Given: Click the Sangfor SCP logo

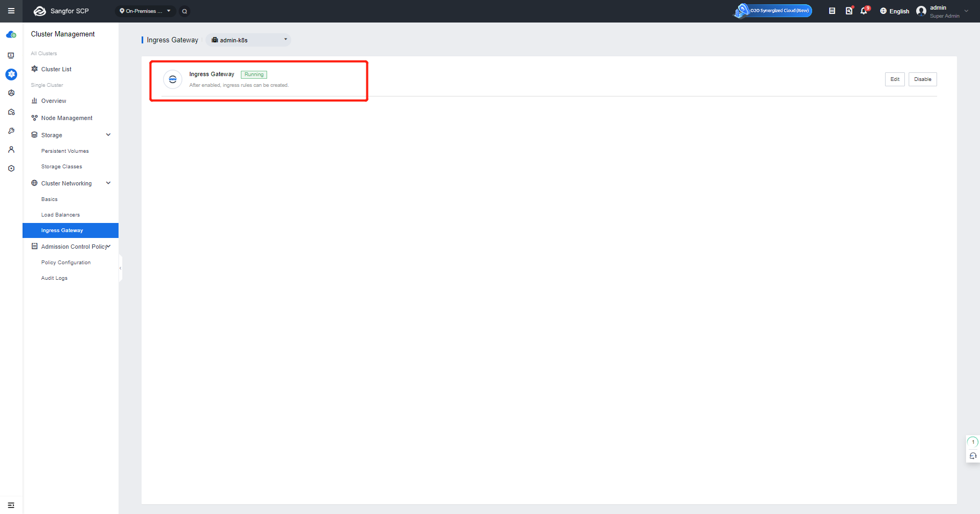Looking at the screenshot, I should click(61, 11).
